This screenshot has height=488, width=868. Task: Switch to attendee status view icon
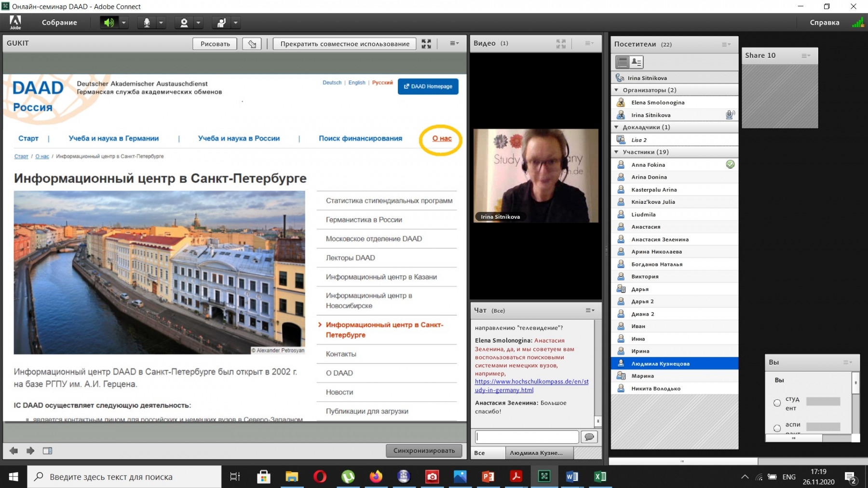coord(637,62)
